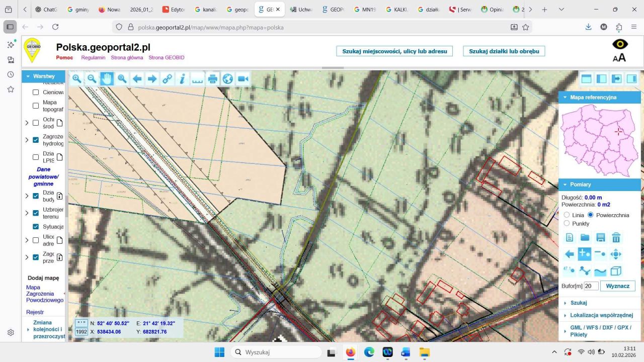Enable the Mapa topograficzna layer checkbox

[x=36, y=106]
